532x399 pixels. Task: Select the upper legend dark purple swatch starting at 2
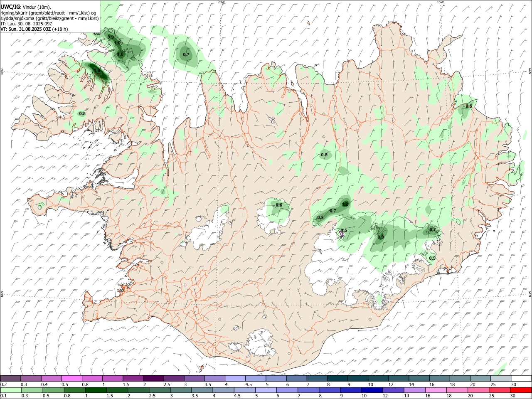(x=153, y=378)
